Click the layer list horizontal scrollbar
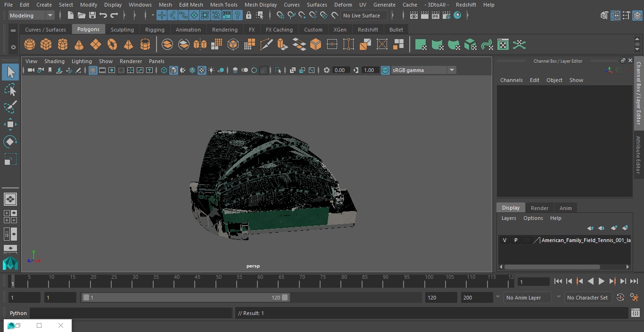644x332 pixels. click(552, 267)
